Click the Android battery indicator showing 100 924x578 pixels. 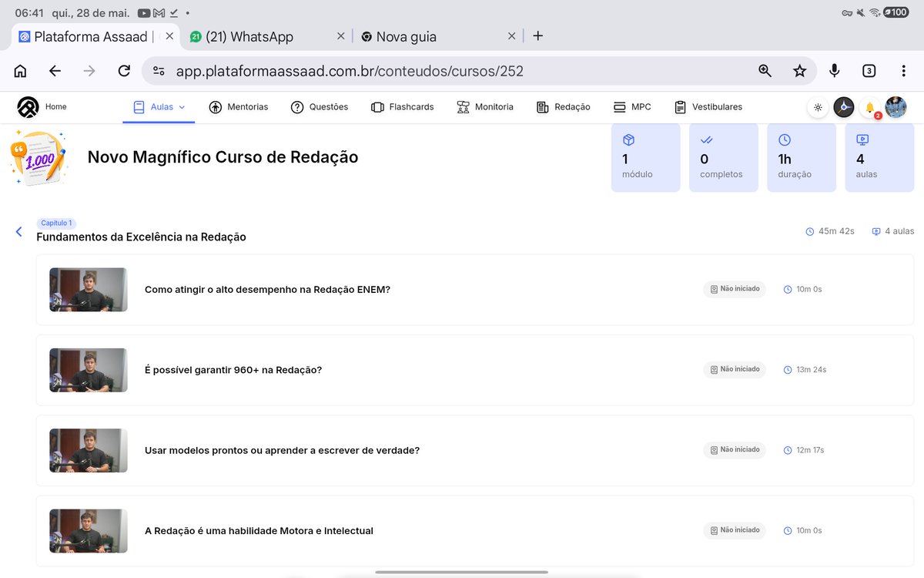896,12
